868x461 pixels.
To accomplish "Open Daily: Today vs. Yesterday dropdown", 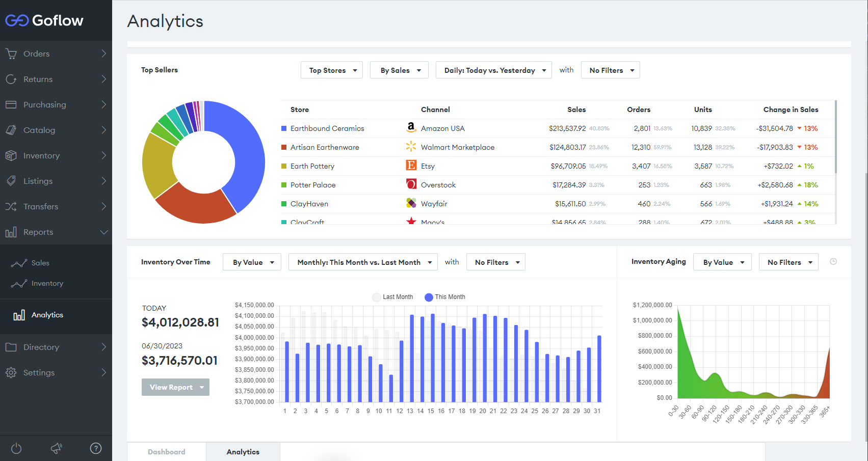I will tap(494, 70).
